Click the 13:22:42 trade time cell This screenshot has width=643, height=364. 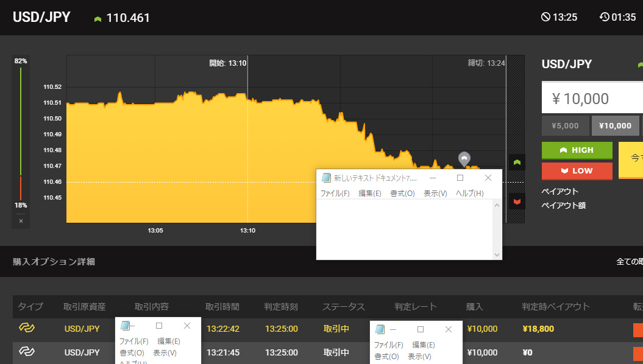pos(222,329)
